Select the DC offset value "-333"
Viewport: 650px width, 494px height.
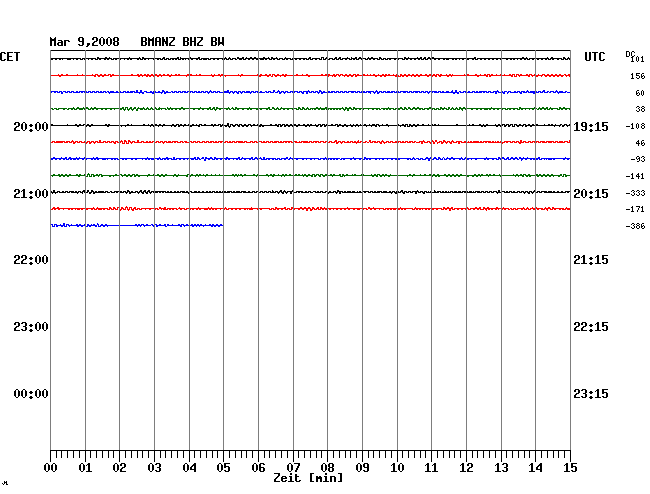click(635, 193)
